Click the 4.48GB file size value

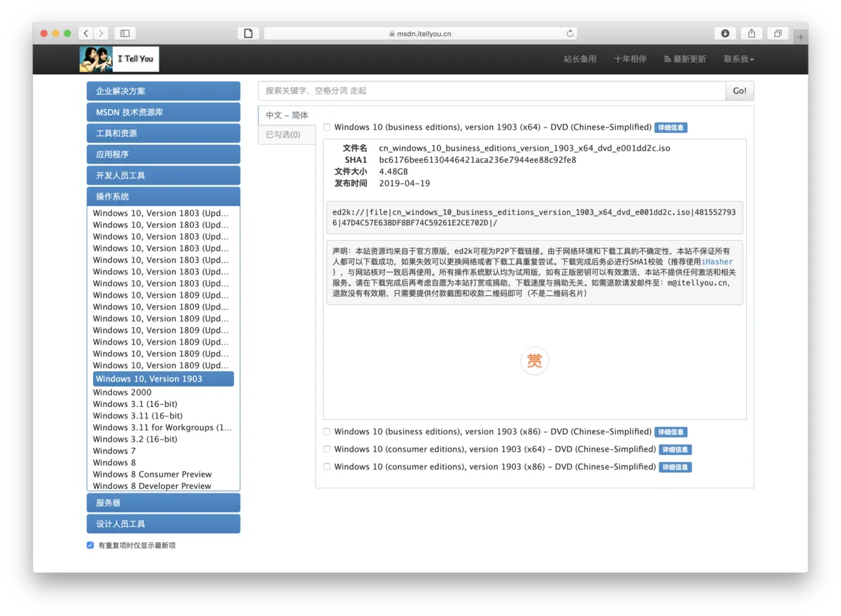393,172
